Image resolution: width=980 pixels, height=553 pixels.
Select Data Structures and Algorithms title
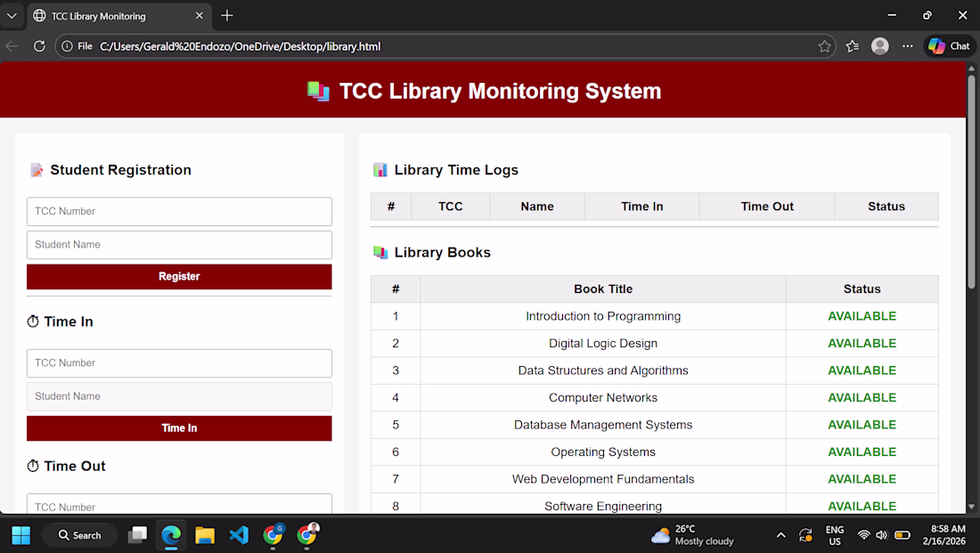point(603,370)
